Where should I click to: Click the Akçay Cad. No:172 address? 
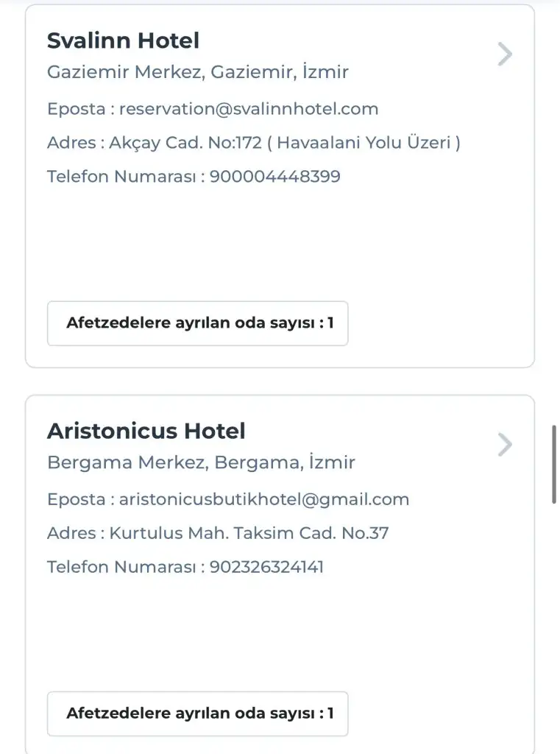click(285, 143)
